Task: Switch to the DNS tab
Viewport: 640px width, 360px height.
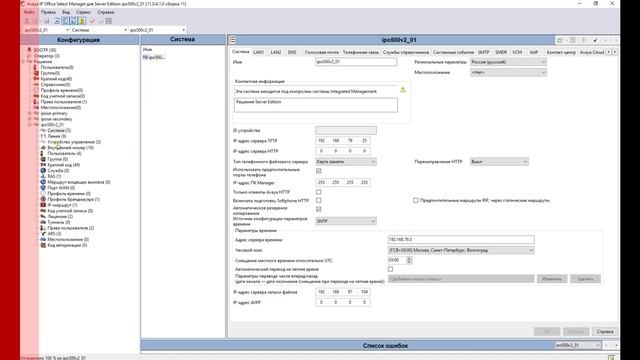Action: (292, 52)
